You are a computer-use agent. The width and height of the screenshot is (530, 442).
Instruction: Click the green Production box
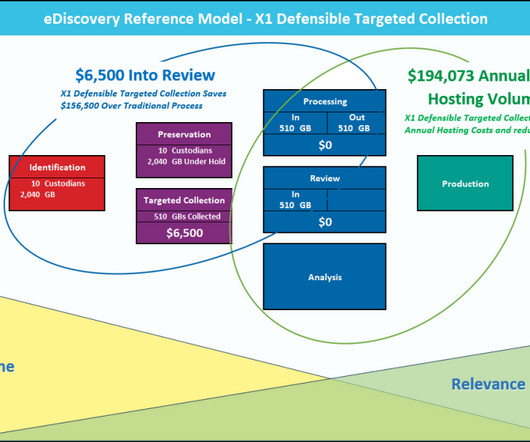(465, 183)
